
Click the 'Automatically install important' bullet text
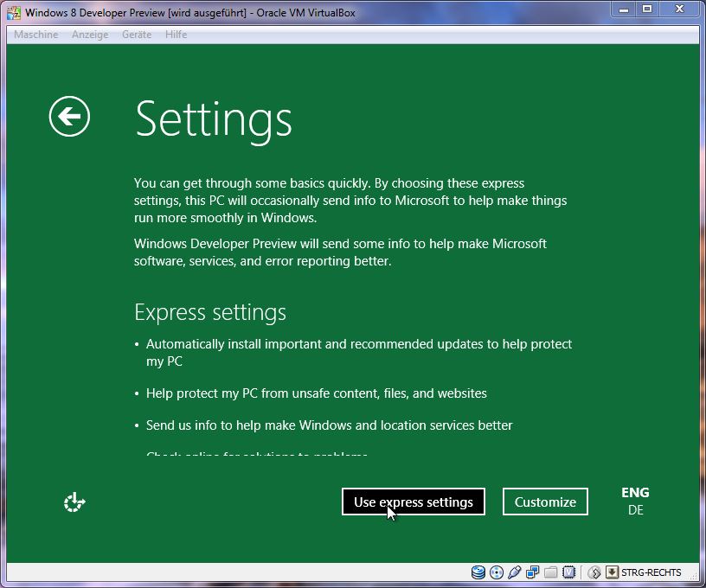(359, 353)
